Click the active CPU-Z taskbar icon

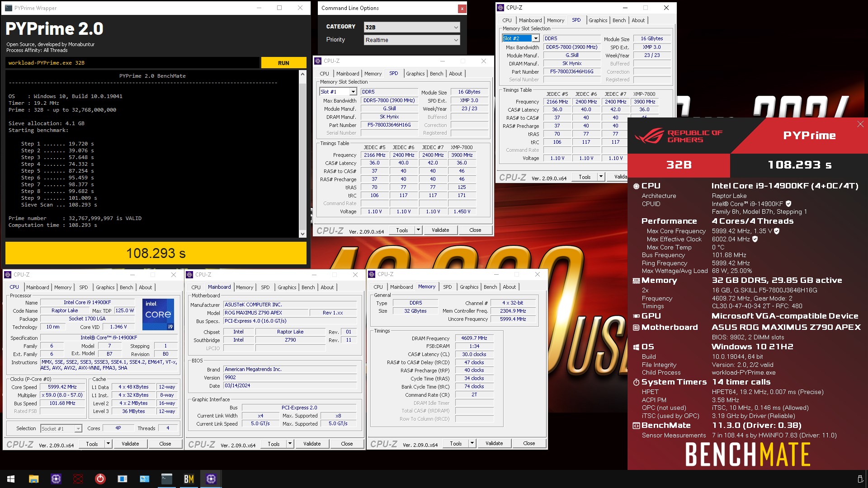pos(211,479)
